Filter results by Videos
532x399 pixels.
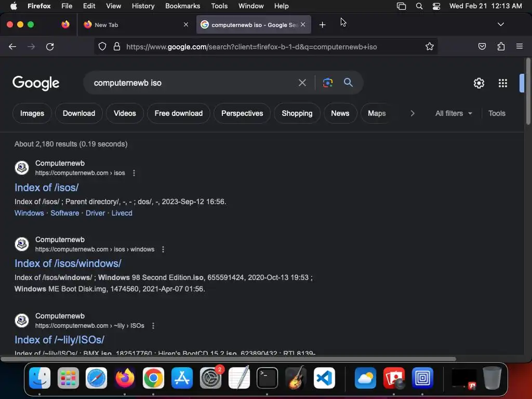tap(125, 113)
